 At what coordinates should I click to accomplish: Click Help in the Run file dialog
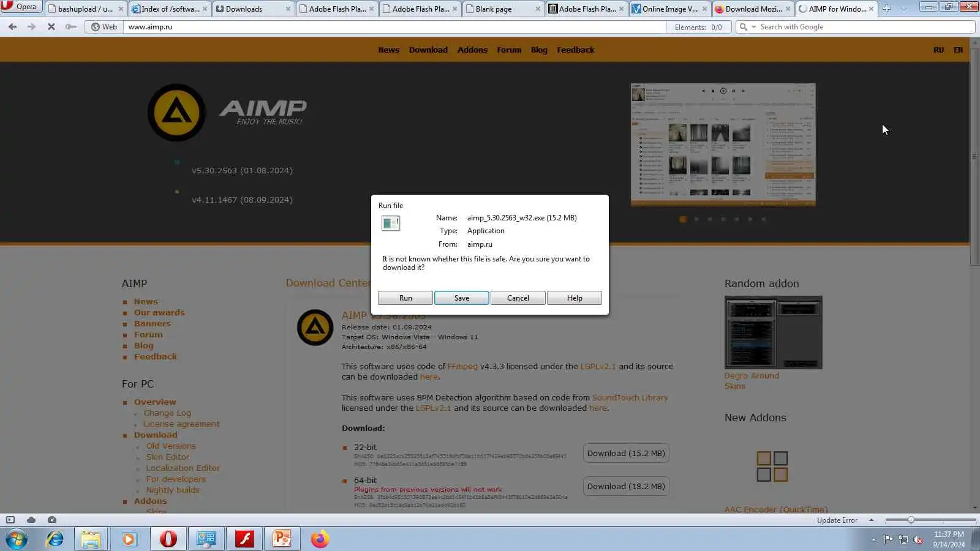tap(575, 298)
